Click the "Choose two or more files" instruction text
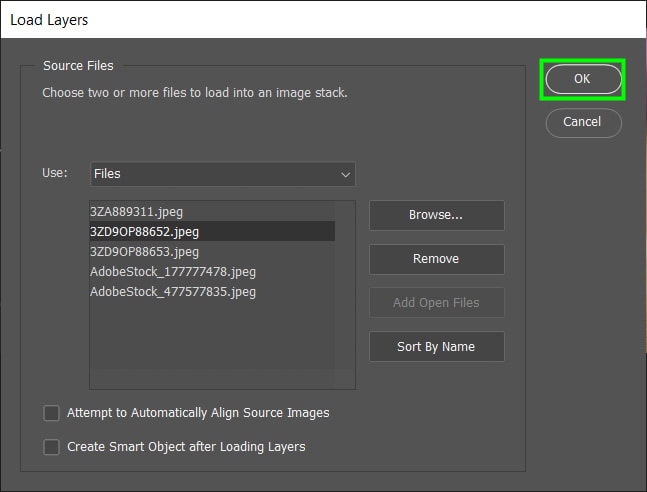Screen dimensions: 647x492 pos(194,93)
